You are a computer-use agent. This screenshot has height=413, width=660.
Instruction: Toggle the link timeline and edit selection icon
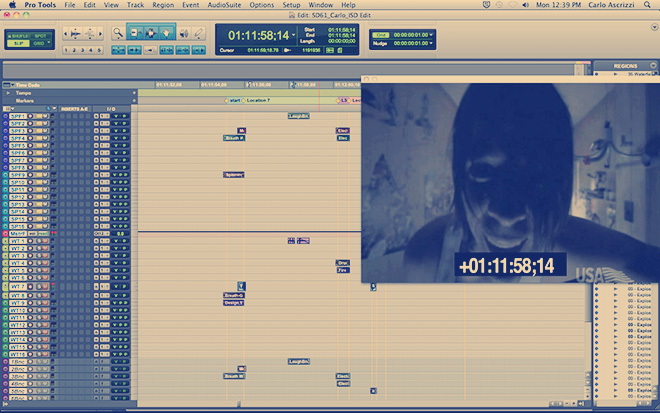pyautogui.click(x=166, y=50)
